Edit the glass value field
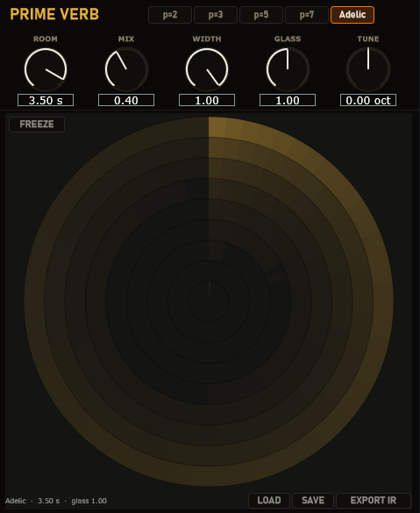 pos(288,100)
